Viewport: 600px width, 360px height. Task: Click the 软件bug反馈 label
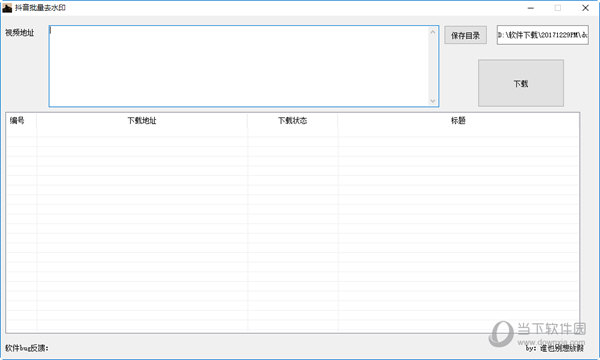tap(27, 348)
